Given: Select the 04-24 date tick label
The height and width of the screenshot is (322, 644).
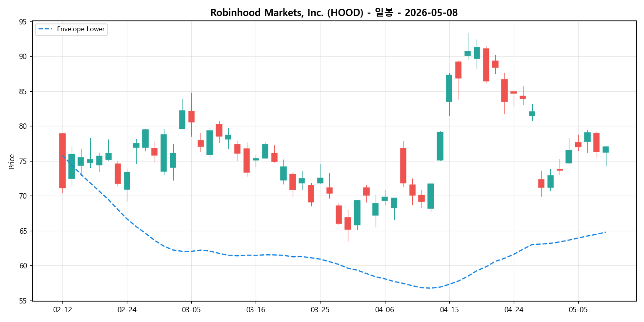Looking at the screenshot, I should coord(514,309).
